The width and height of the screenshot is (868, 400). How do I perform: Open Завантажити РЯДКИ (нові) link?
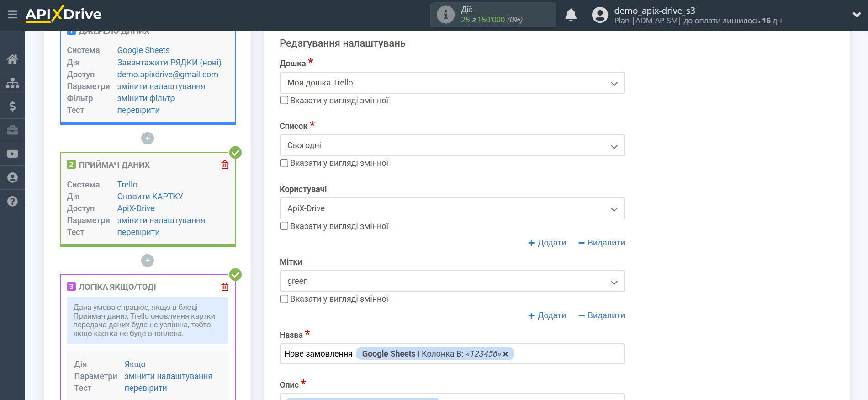[169, 63]
